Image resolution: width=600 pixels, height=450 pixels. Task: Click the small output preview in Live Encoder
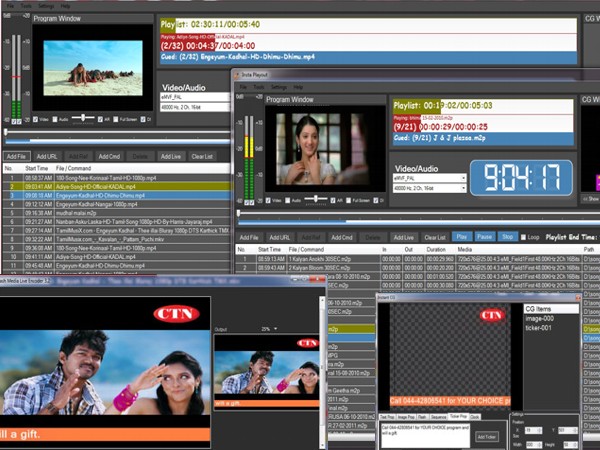click(267, 372)
